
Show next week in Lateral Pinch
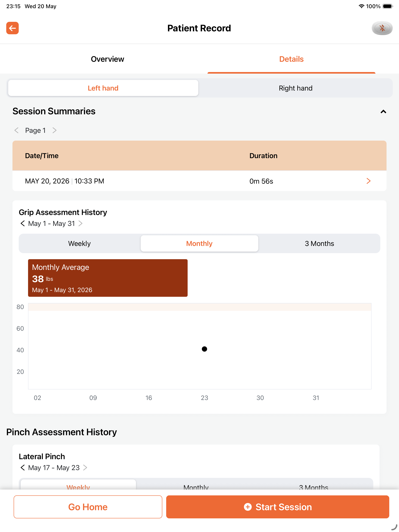(x=85, y=468)
